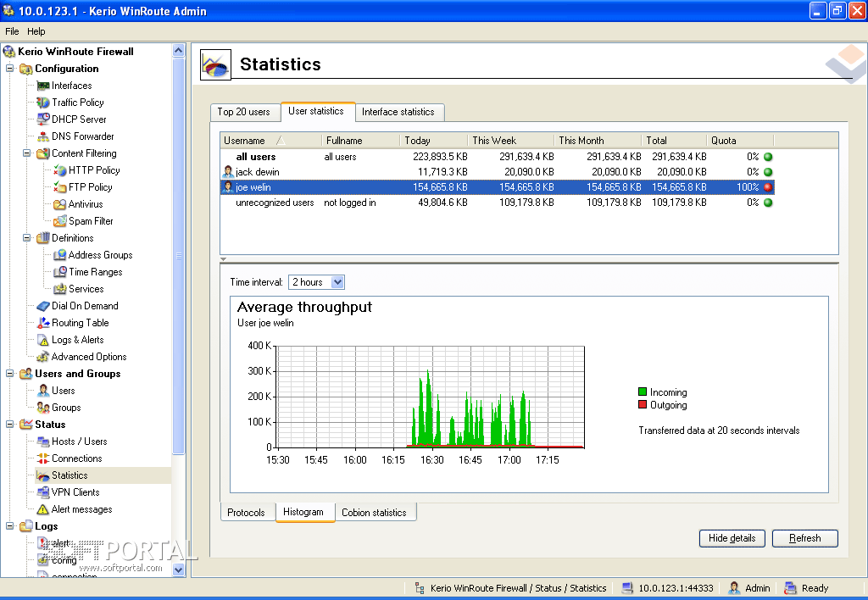
Task: Click the red Outgoing legend swatch
Action: [643, 404]
